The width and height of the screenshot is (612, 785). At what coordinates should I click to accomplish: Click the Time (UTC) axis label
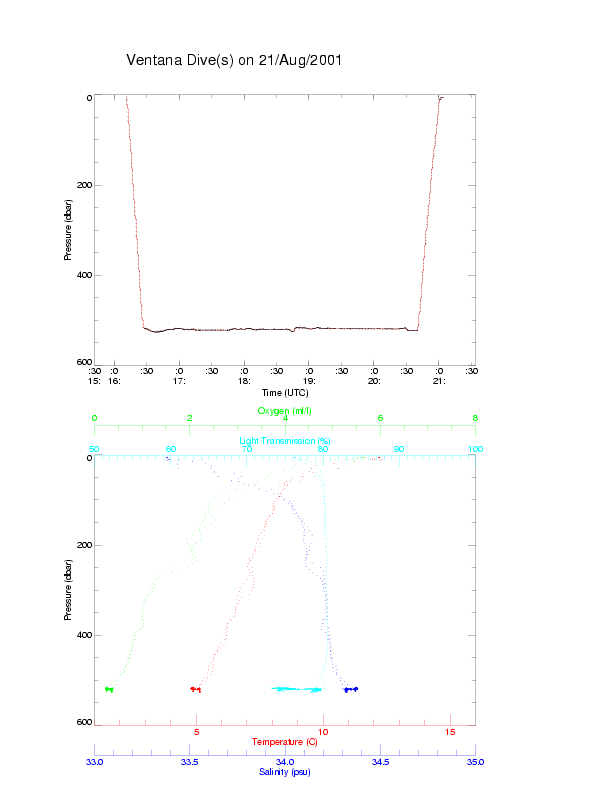[x=285, y=393]
